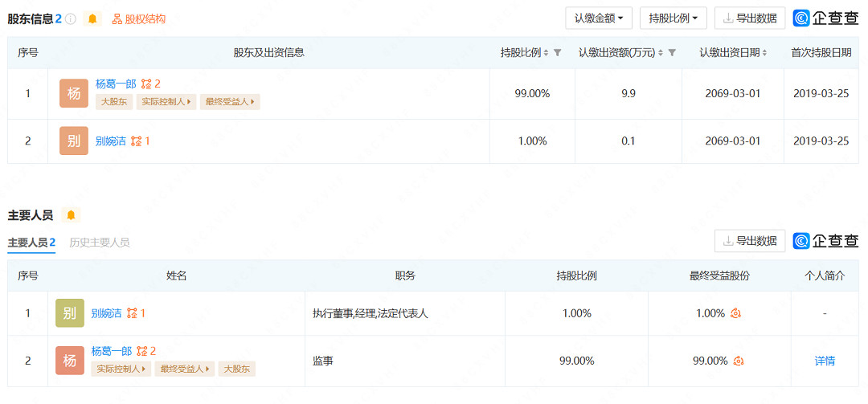Click beneficial share icon next to 99.00%
This screenshot has height=404, width=868.
[739, 361]
